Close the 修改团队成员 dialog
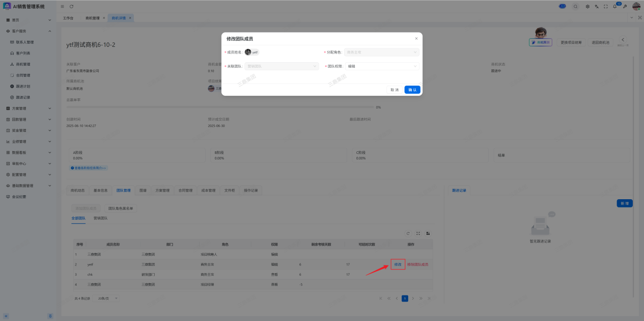Screen dimensions: 644x321 416,38
